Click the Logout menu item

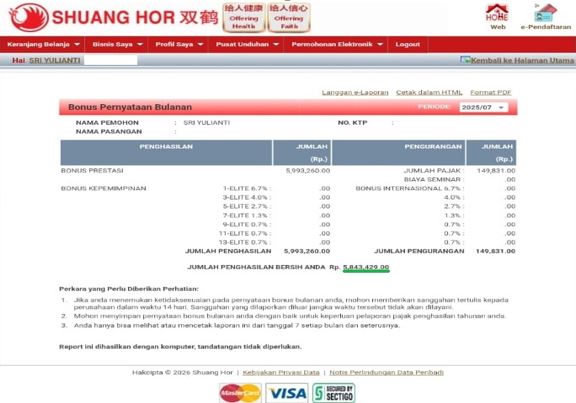tap(407, 44)
